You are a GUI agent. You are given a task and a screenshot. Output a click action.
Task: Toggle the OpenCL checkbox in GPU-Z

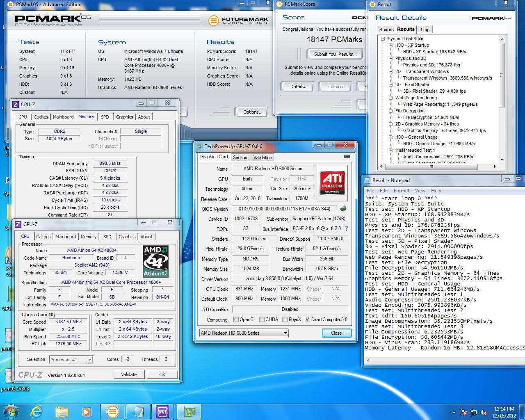click(236, 320)
